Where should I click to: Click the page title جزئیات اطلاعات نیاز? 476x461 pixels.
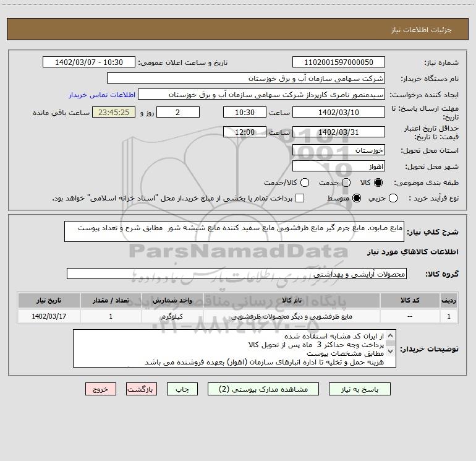(421, 30)
